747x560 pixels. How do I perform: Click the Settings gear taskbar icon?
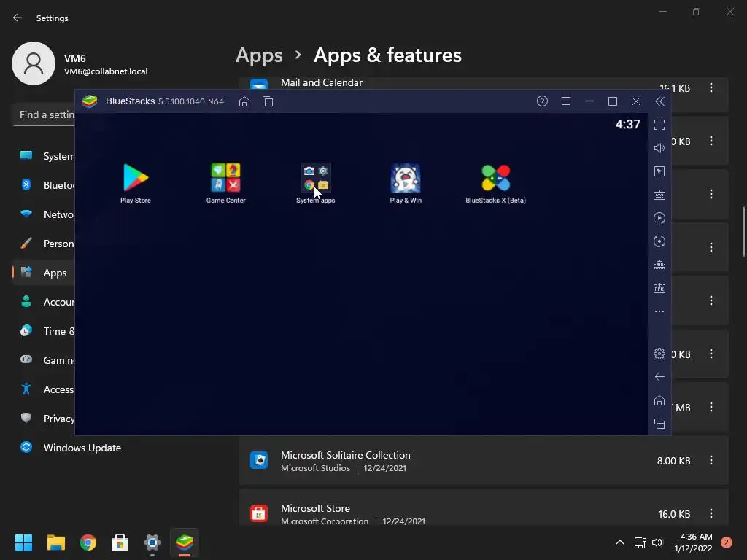coord(152,542)
